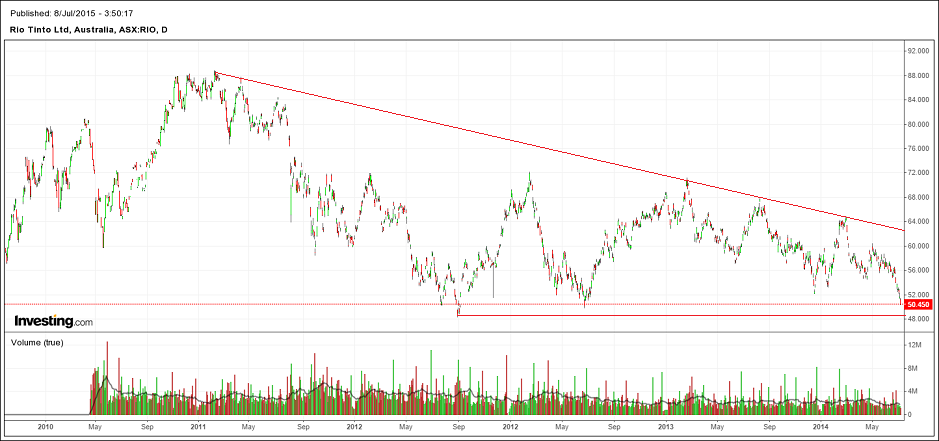Viewport: 939px width, 441px height.
Task: Click the 2014 label on time axis
Action: (x=821, y=426)
